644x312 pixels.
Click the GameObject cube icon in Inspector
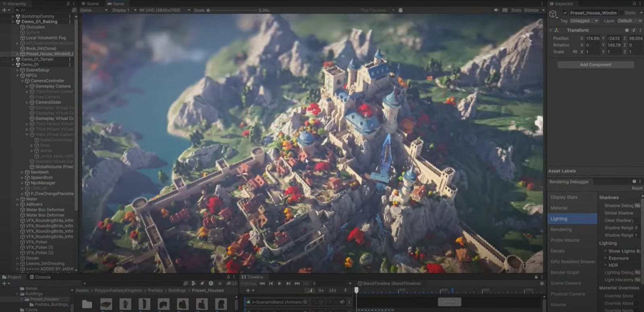click(553, 14)
